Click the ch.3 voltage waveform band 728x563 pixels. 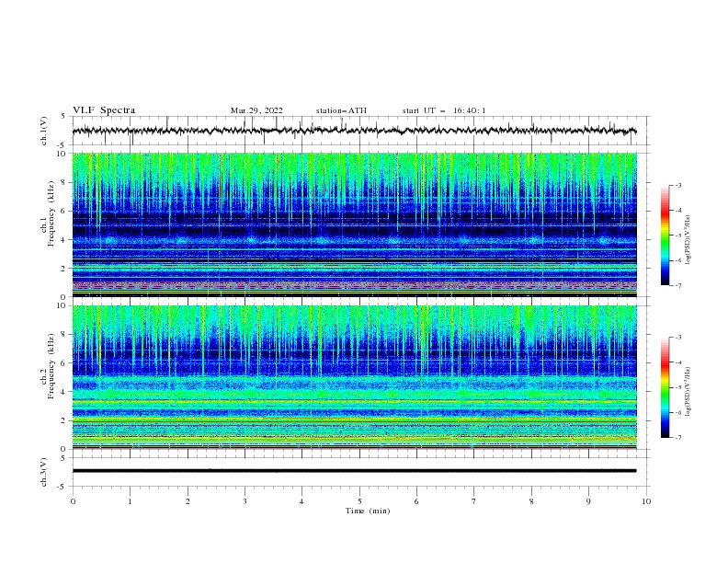pos(354,471)
